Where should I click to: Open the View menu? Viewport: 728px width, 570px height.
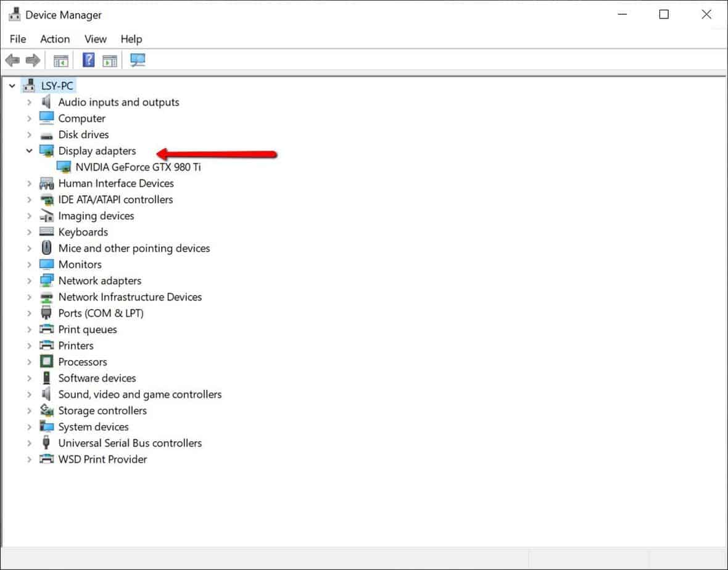click(x=95, y=39)
